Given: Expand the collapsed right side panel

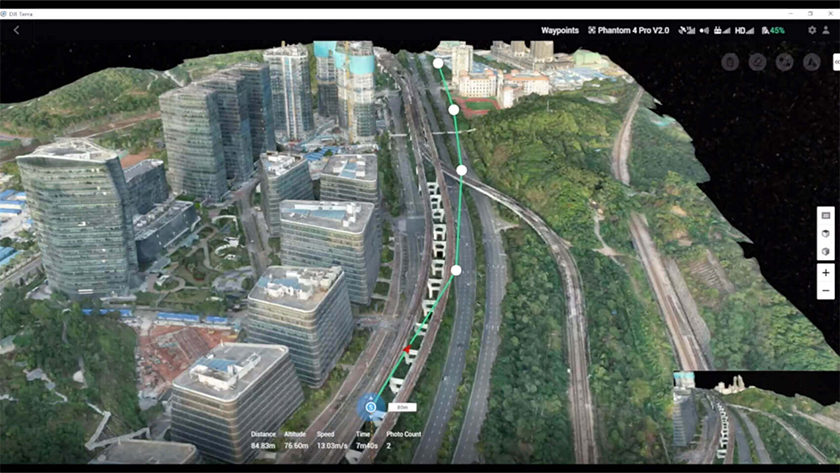Looking at the screenshot, I should tap(835, 62).
